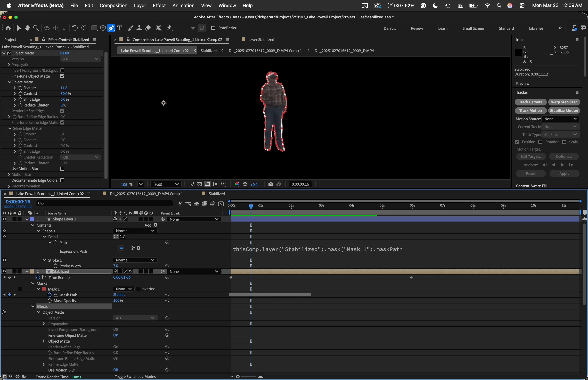
Task: Click the Warp Stabilizer button
Action: coord(564,102)
